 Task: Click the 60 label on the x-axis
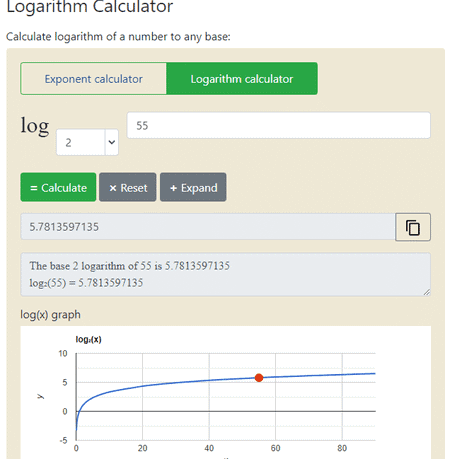click(x=275, y=448)
